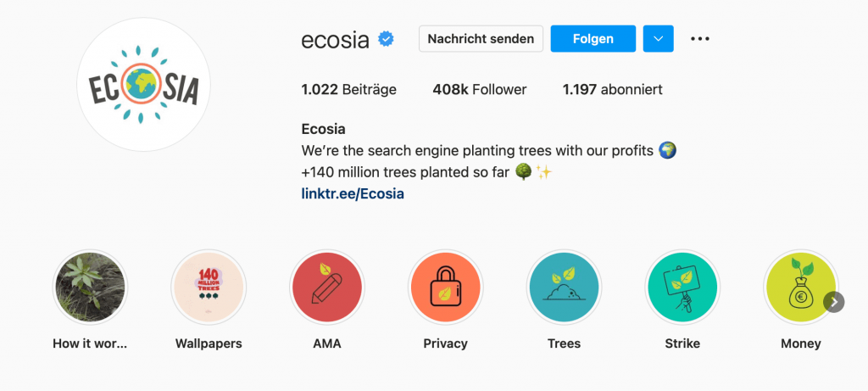Open the AMA pencil highlight icon
This screenshot has width=868, height=391.
tap(327, 287)
